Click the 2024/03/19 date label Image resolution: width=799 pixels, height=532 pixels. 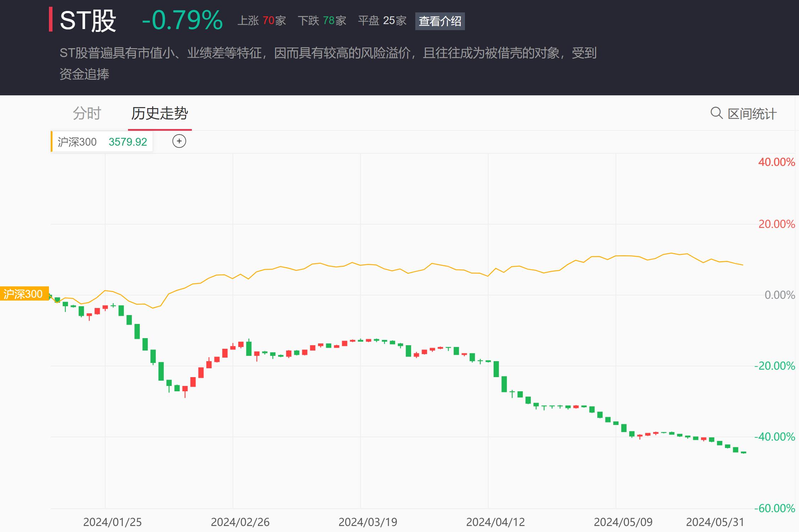(368, 522)
